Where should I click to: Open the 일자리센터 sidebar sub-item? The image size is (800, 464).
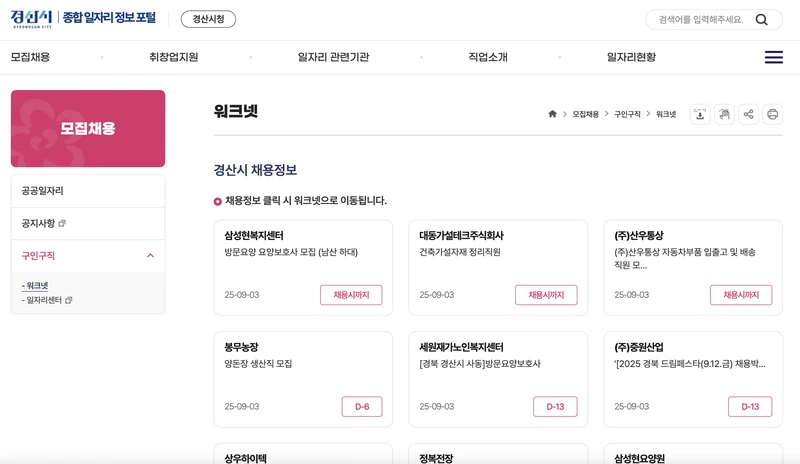[x=42, y=300]
